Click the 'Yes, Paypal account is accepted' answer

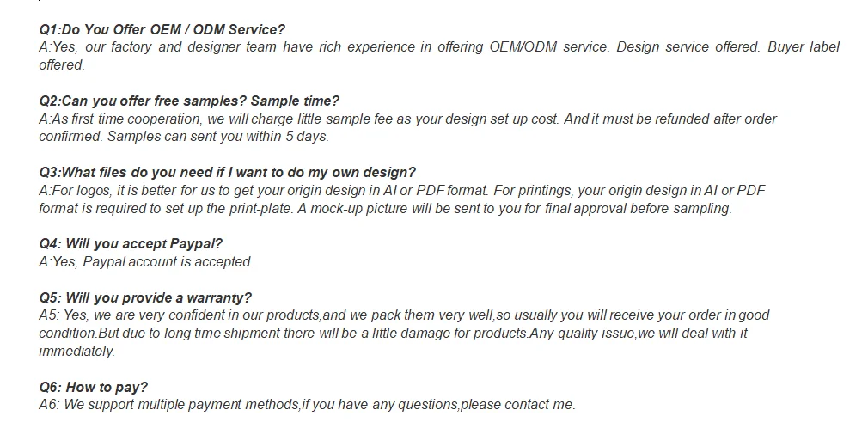coord(146,262)
